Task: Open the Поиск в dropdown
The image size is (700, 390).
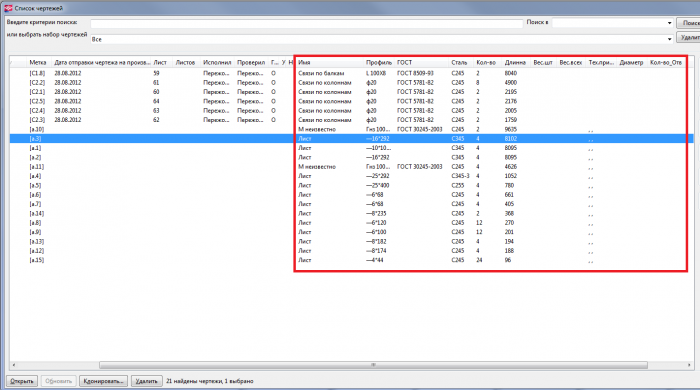Action: 669,23
